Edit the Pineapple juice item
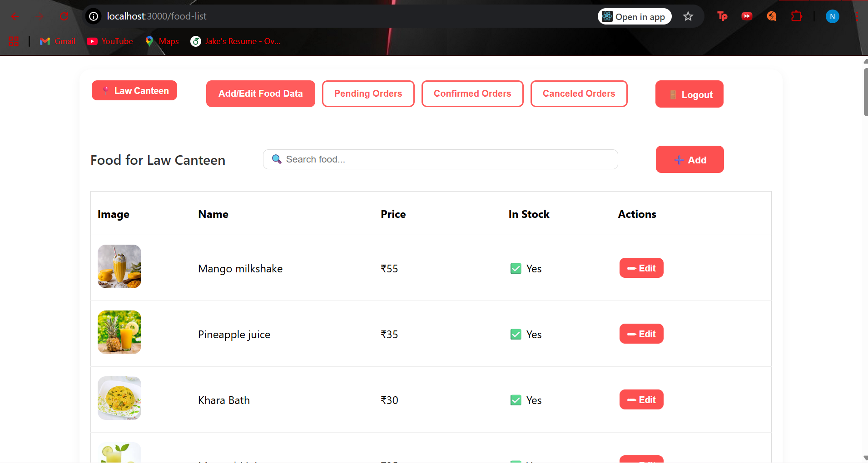 [x=641, y=334]
